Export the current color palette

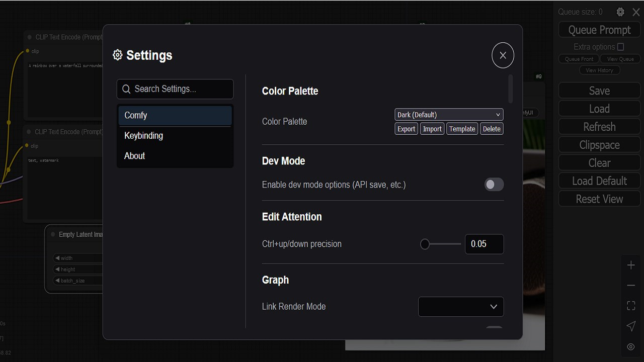pos(406,129)
